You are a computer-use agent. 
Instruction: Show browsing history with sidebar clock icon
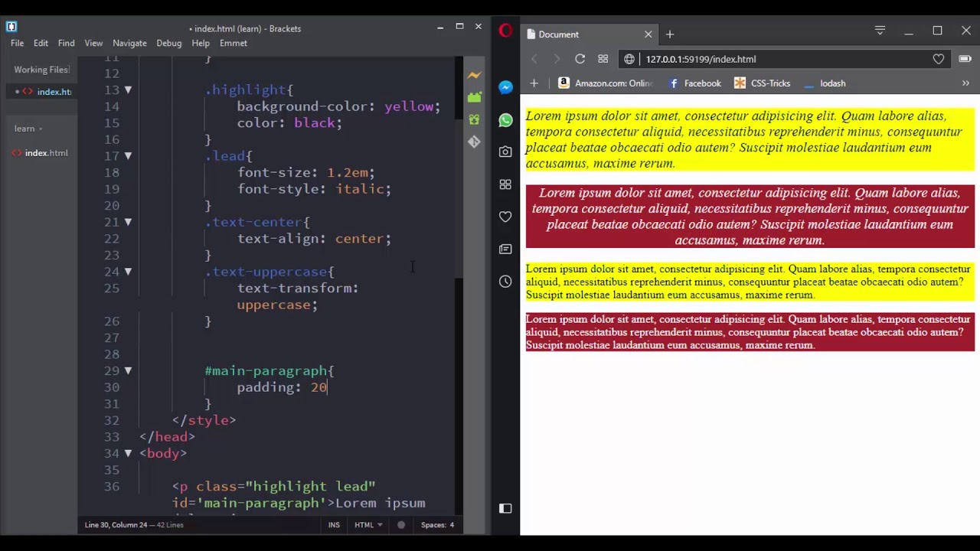tap(505, 281)
